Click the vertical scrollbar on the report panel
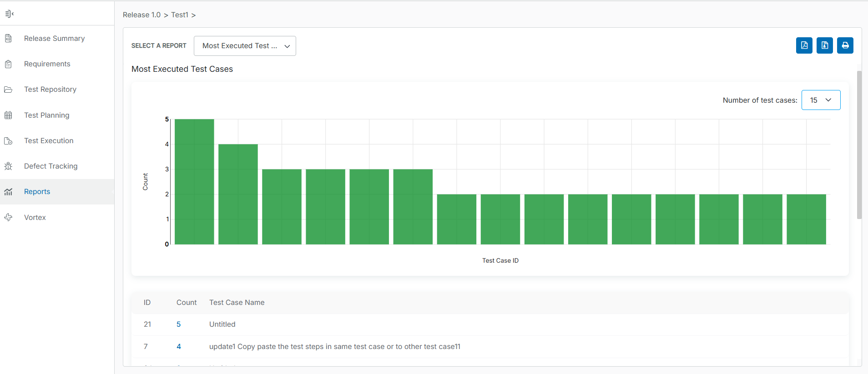The height and width of the screenshot is (374, 868). point(859,145)
